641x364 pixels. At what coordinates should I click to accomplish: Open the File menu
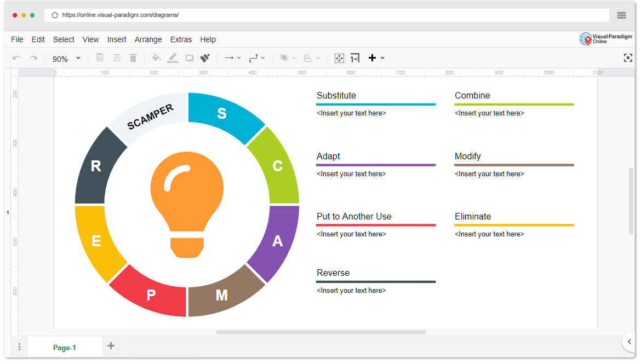pyautogui.click(x=17, y=39)
